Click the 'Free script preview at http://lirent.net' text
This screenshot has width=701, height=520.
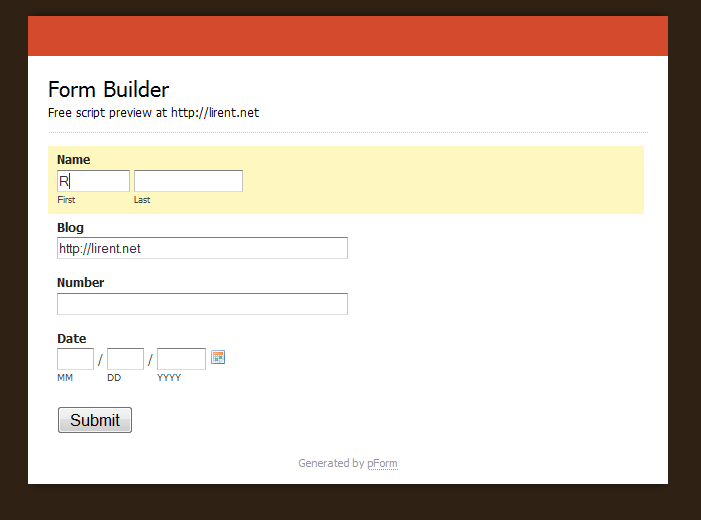tap(153, 113)
